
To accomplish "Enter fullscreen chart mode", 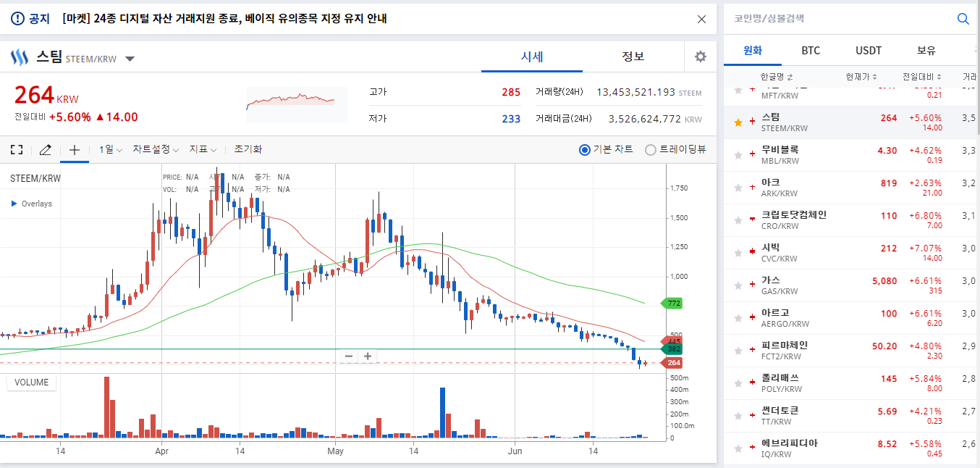I will [x=17, y=149].
